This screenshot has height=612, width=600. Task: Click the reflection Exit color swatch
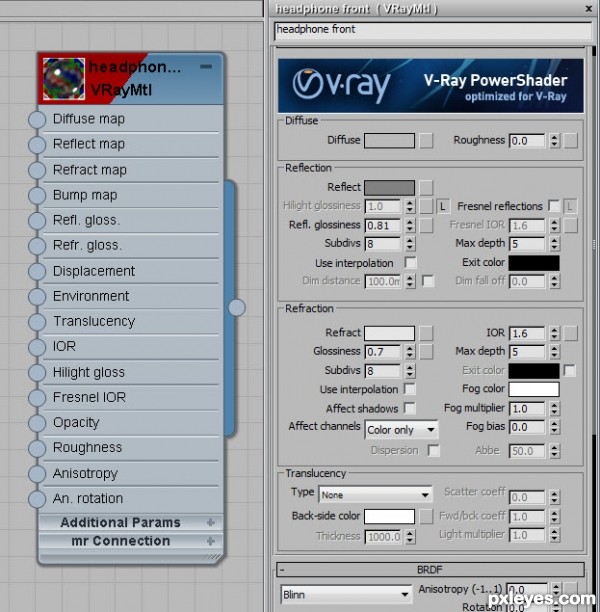(x=534, y=263)
